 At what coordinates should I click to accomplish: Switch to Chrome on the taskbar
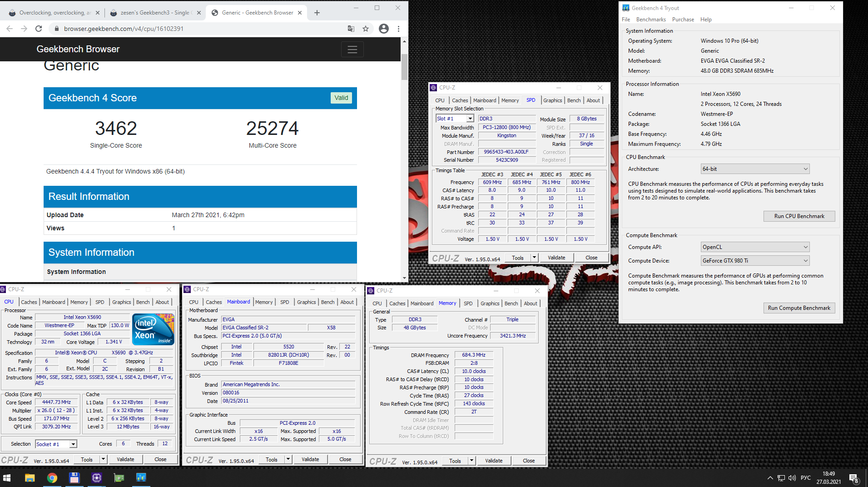pos(52,477)
